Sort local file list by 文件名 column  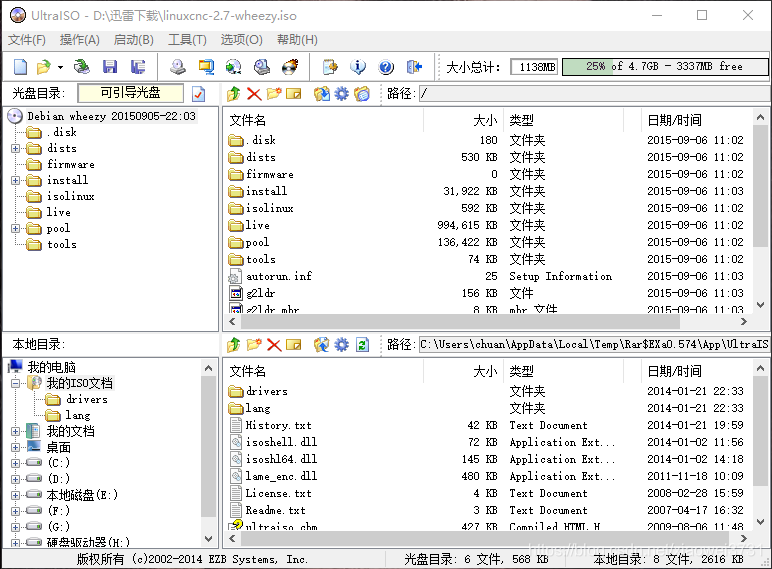324,371
